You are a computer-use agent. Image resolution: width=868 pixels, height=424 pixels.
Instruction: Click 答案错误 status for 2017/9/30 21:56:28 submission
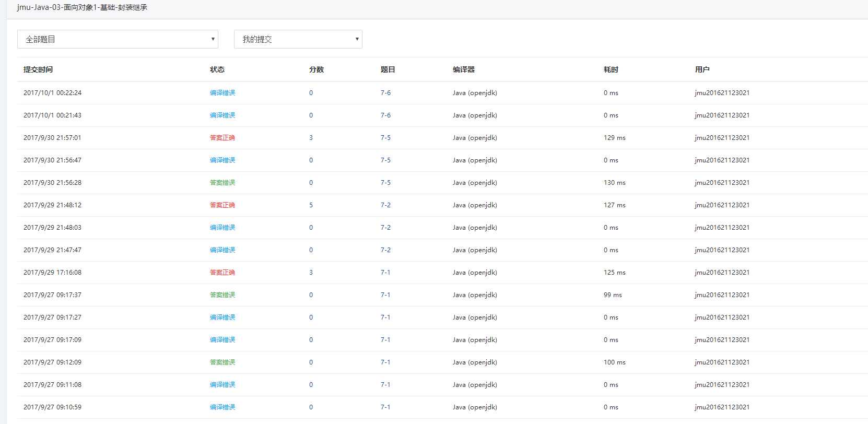[x=222, y=183]
